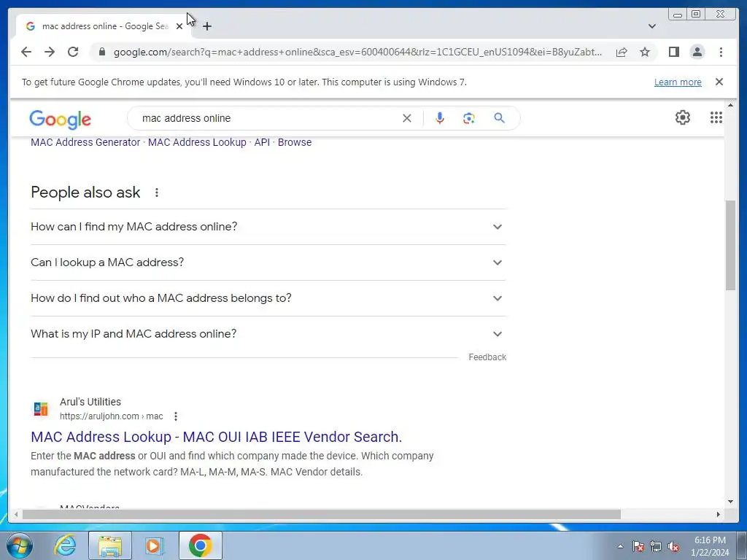Expand 'Can I lookup a MAC address?'
The width and height of the screenshot is (747, 560).
click(x=268, y=262)
